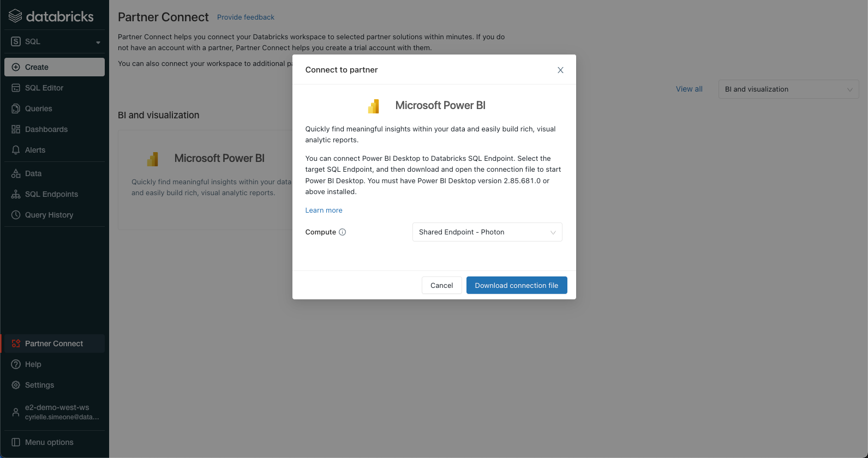Viewport: 868px width, 458px height.
Task: Follow the Learn more link
Action: click(324, 210)
